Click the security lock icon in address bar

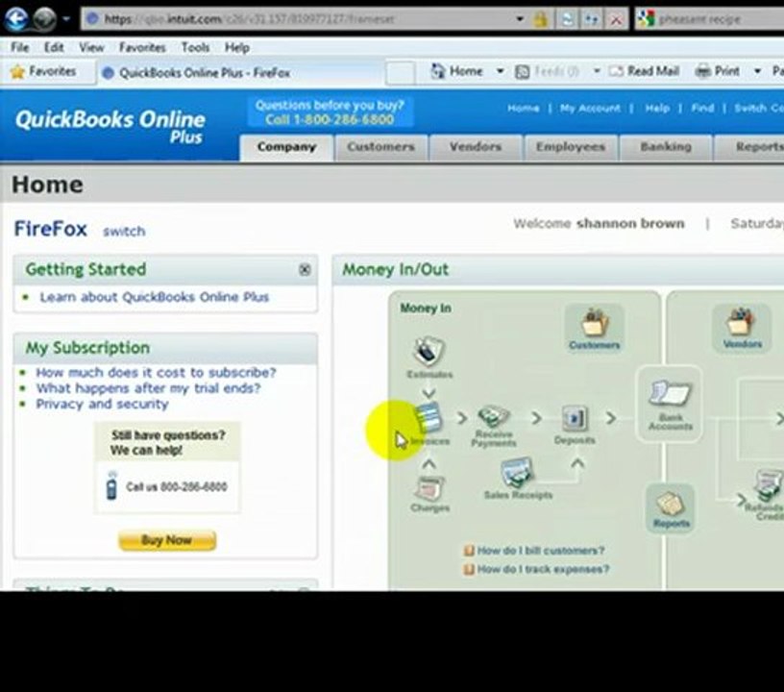point(540,19)
